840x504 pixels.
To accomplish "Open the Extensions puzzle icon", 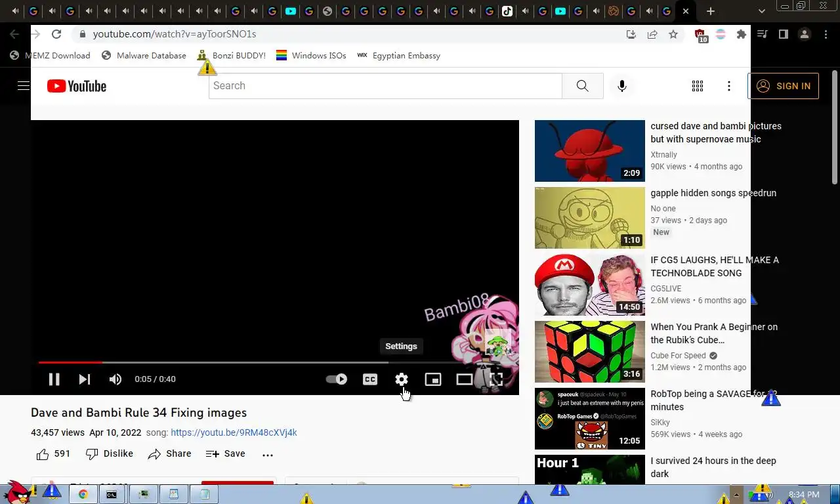I will [x=742, y=34].
